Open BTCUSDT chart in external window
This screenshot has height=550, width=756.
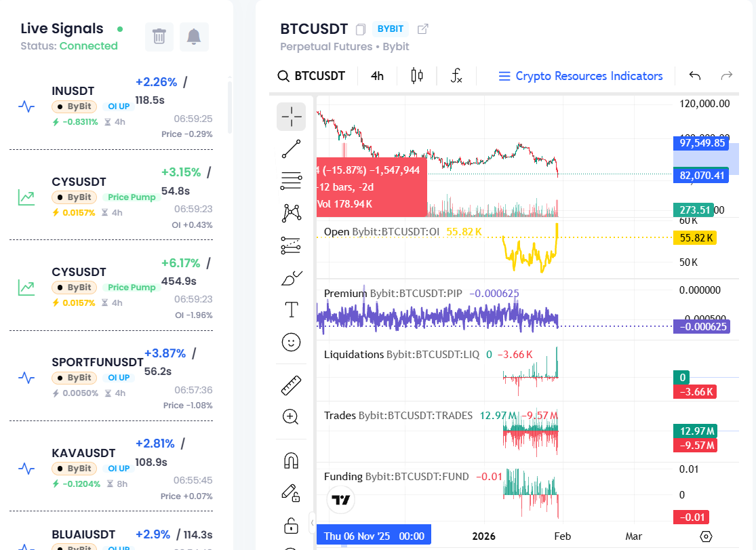point(422,29)
